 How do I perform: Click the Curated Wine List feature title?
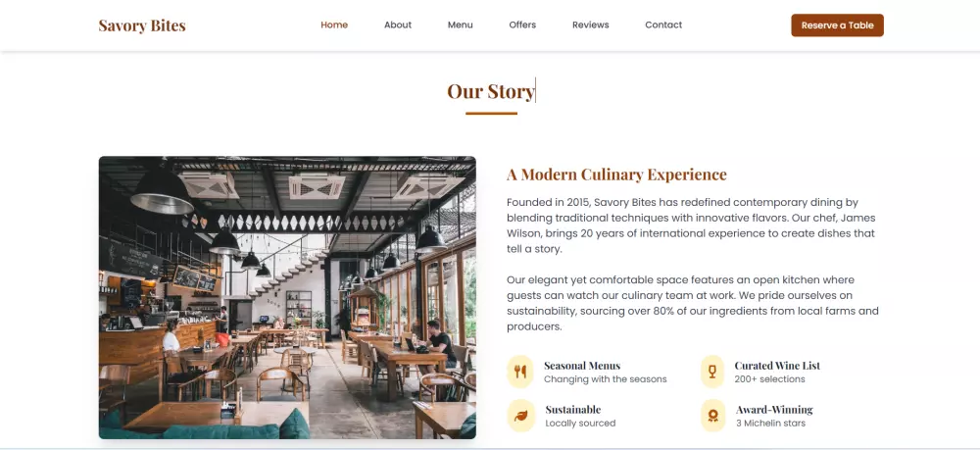777,366
